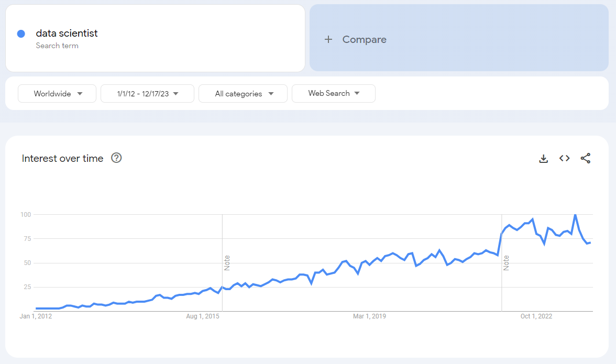616x364 pixels.
Task: Expand the Worldwide region dropdown
Action: (57, 94)
